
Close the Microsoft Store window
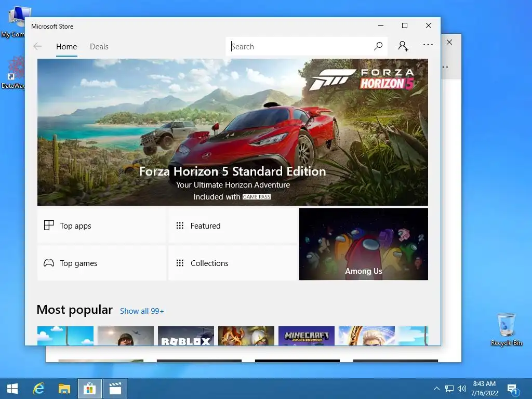pos(429,25)
